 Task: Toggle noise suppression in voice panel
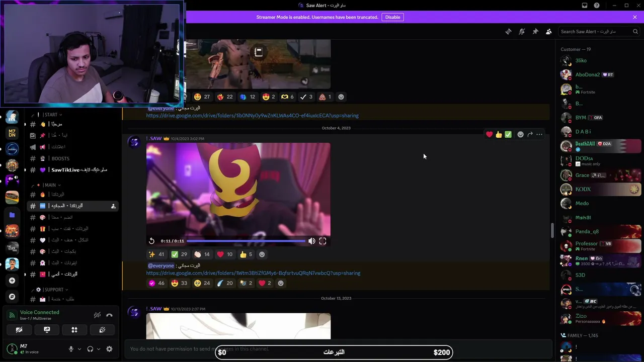tap(97, 315)
